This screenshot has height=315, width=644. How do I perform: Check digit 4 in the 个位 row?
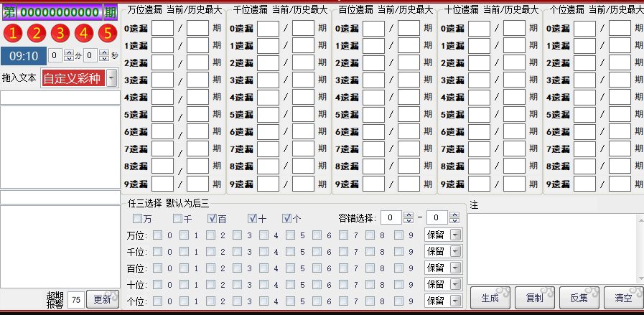point(263,301)
